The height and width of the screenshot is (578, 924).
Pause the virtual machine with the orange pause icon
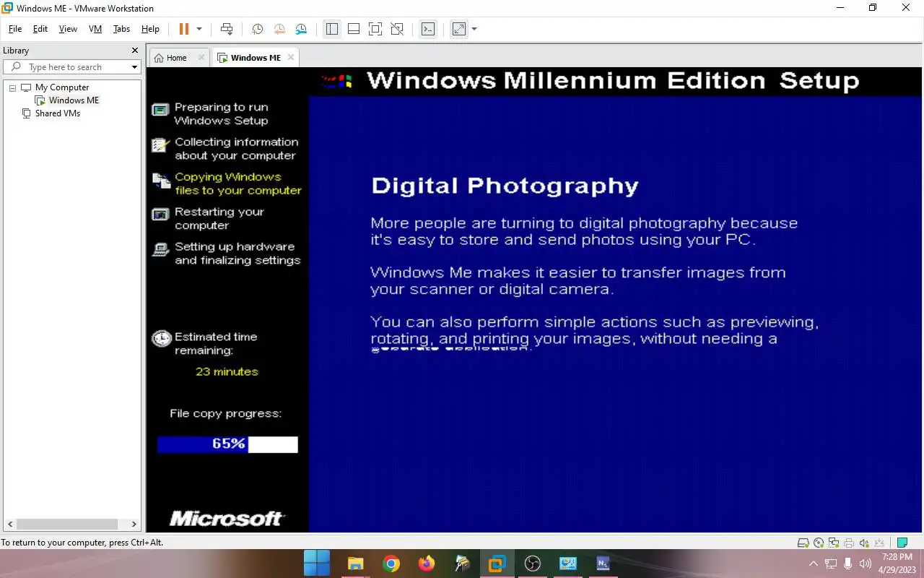click(x=183, y=29)
